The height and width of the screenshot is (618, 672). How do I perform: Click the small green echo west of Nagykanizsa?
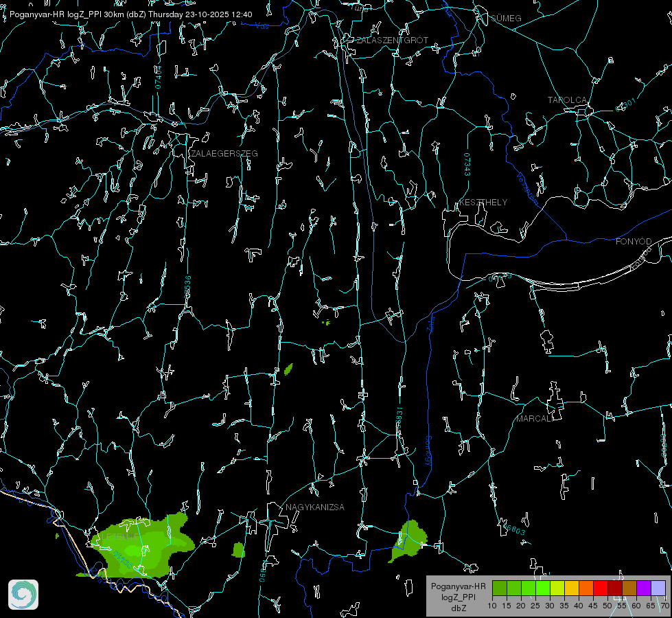[x=238, y=550]
